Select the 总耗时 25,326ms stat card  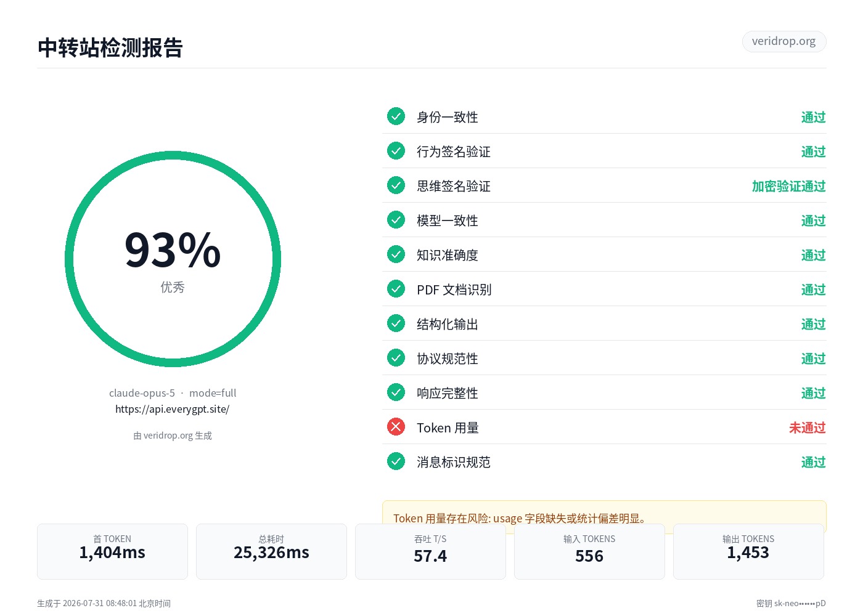(271, 551)
